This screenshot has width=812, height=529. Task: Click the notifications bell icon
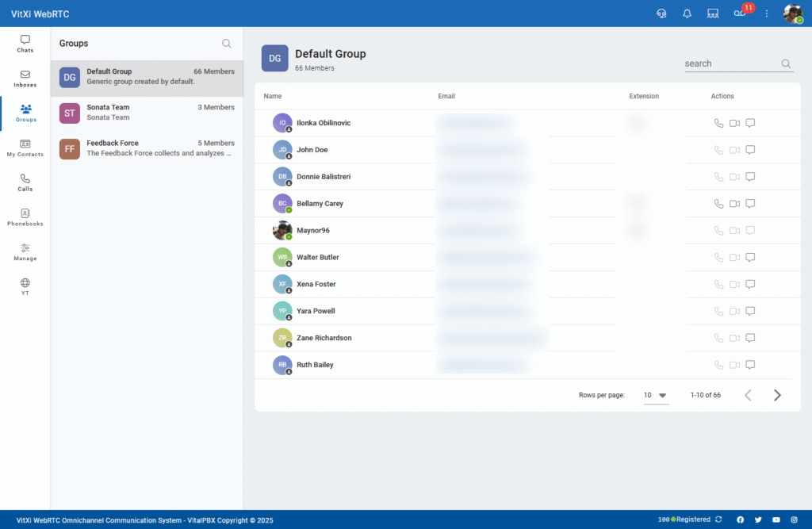[687, 13]
